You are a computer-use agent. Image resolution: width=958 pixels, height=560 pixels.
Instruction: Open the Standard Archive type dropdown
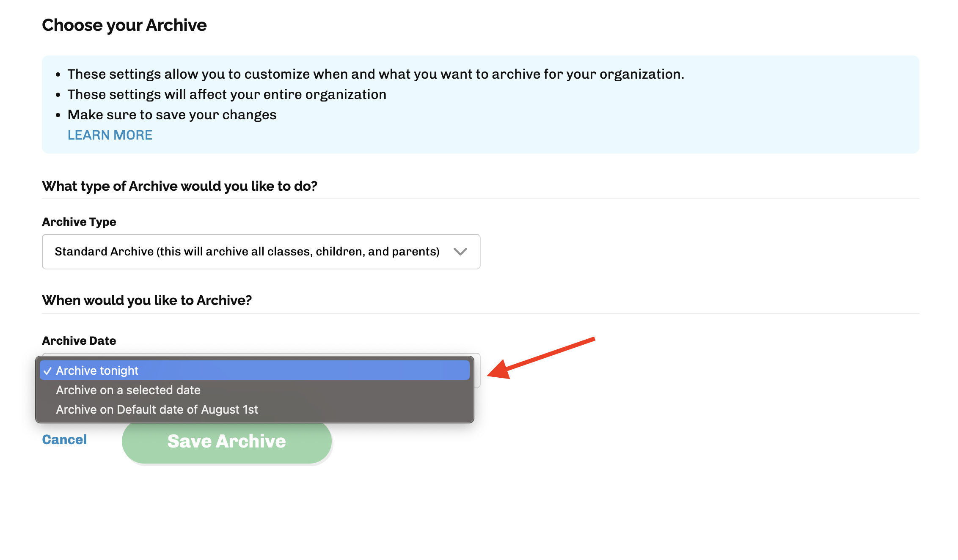[261, 252]
